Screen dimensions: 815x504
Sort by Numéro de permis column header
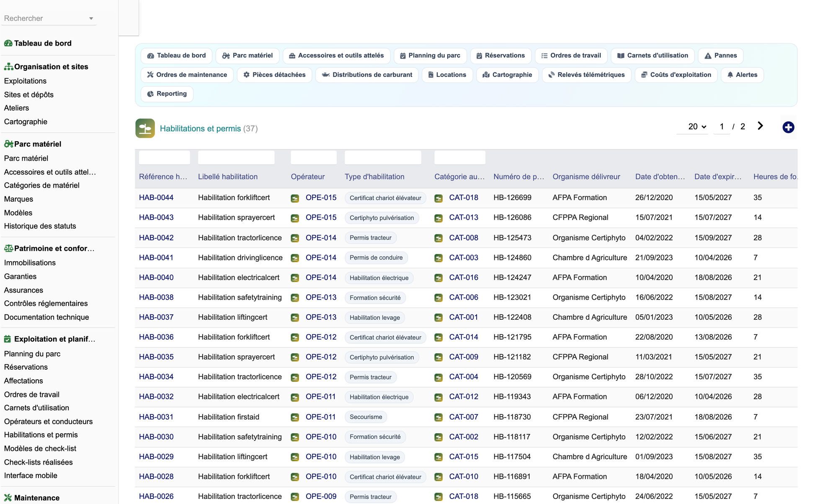pyautogui.click(x=518, y=177)
